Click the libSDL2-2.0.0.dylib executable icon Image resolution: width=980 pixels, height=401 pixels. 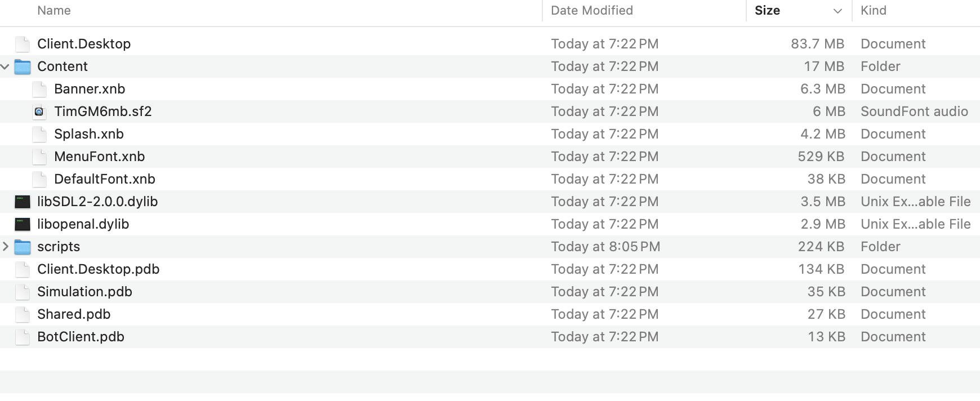pyautogui.click(x=23, y=202)
